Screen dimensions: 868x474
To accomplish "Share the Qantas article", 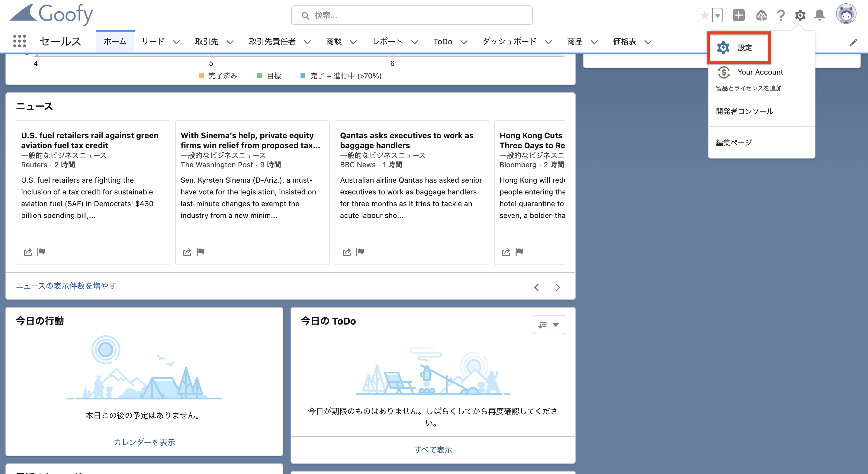I will point(346,252).
